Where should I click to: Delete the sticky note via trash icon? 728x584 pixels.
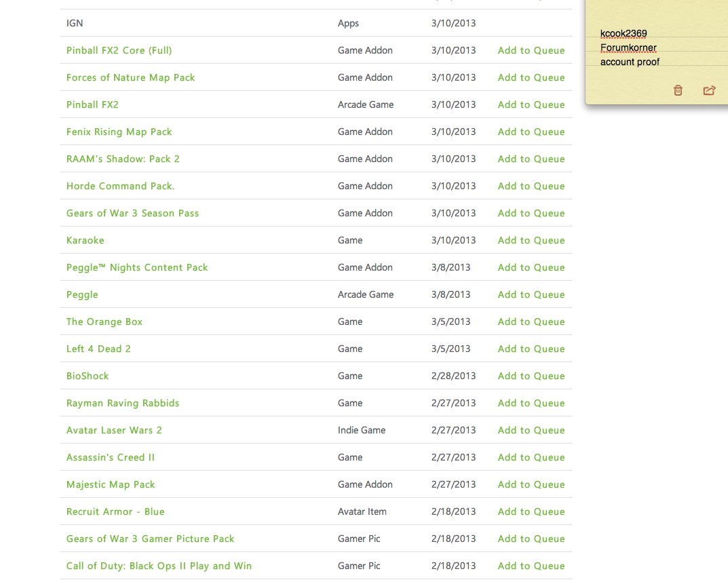pos(678,90)
